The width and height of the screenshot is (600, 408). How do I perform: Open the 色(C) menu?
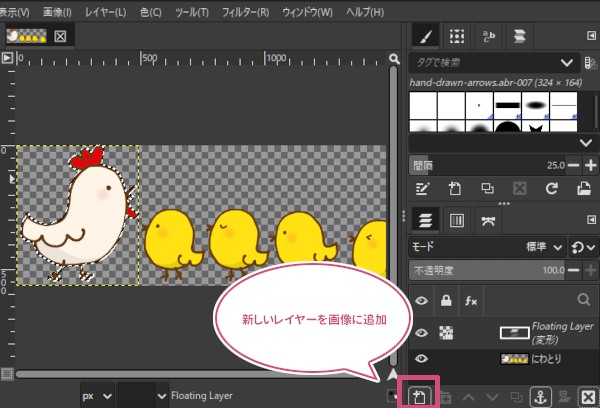click(x=150, y=12)
